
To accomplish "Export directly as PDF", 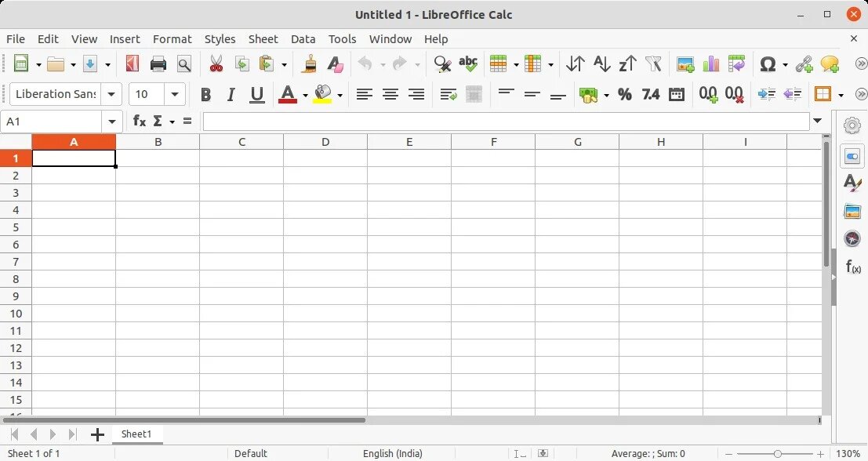I will [132, 64].
